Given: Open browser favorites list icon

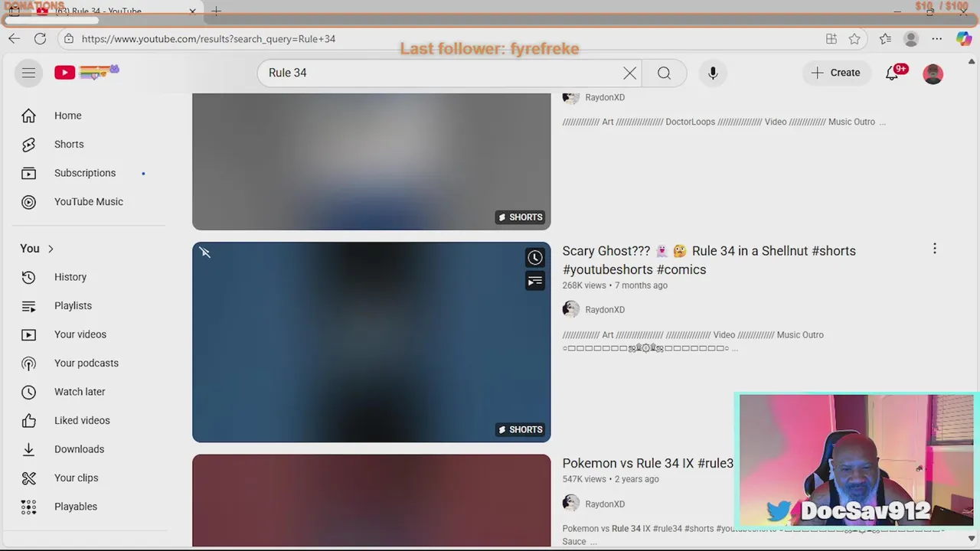Looking at the screenshot, I should coord(885,39).
